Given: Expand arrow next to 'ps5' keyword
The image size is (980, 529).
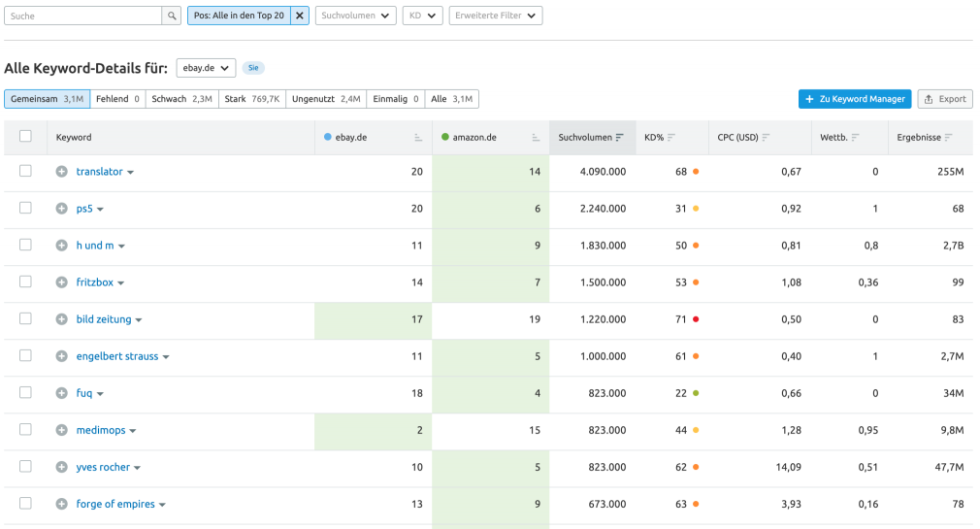Looking at the screenshot, I should click(x=100, y=210).
